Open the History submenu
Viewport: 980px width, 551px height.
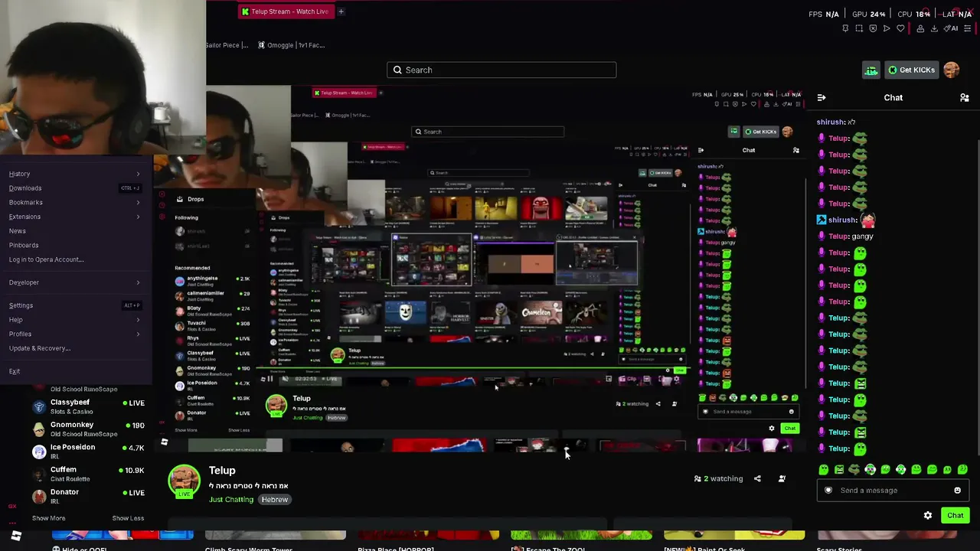coord(74,174)
